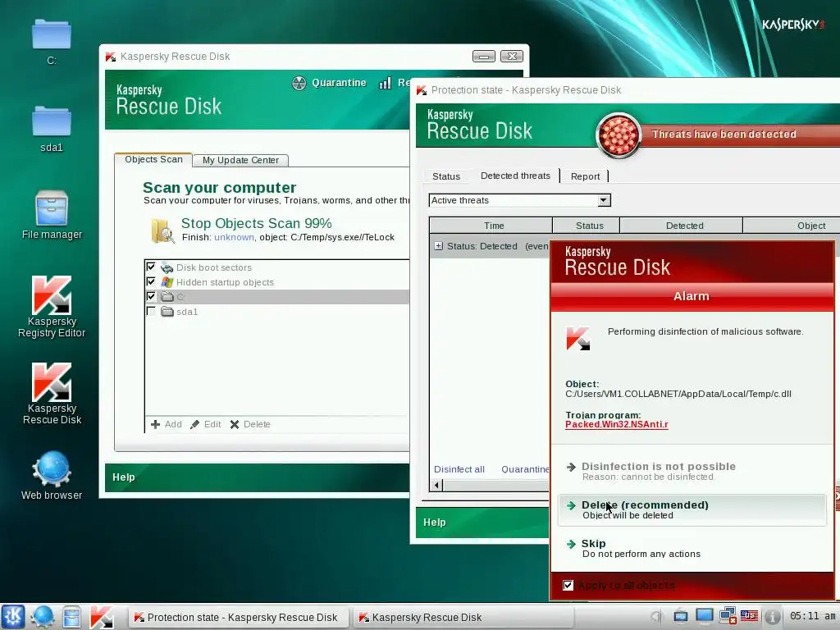Click the Kaspersky launcher icon in taskbar
Viewport: 840px width, 630px height.
pyautogui.click(x=101, y=617)
